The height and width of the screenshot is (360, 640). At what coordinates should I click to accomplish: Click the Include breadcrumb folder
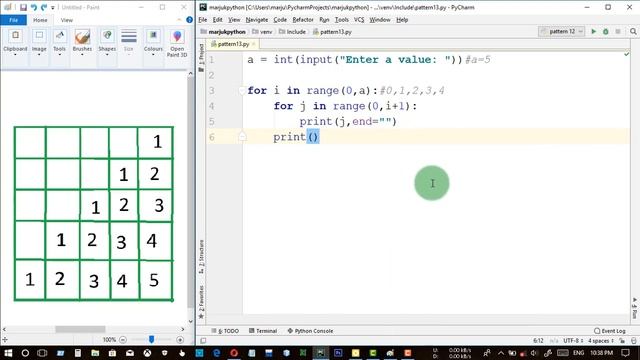(x=292, y=32)
